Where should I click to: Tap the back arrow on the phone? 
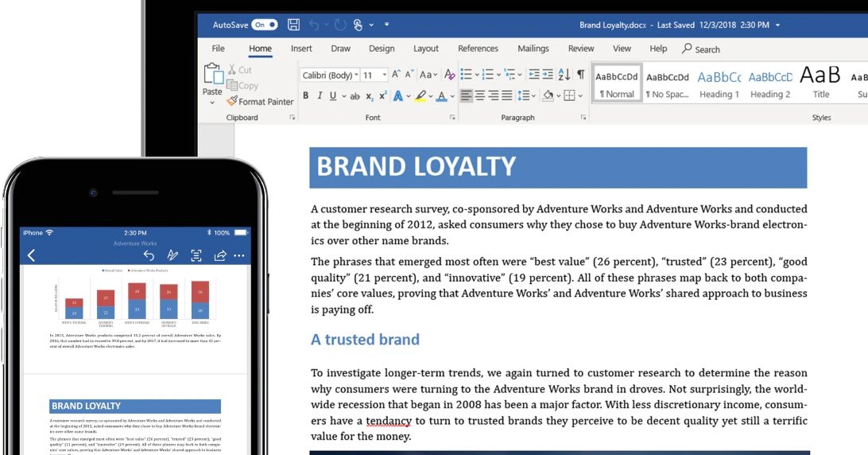32,255
